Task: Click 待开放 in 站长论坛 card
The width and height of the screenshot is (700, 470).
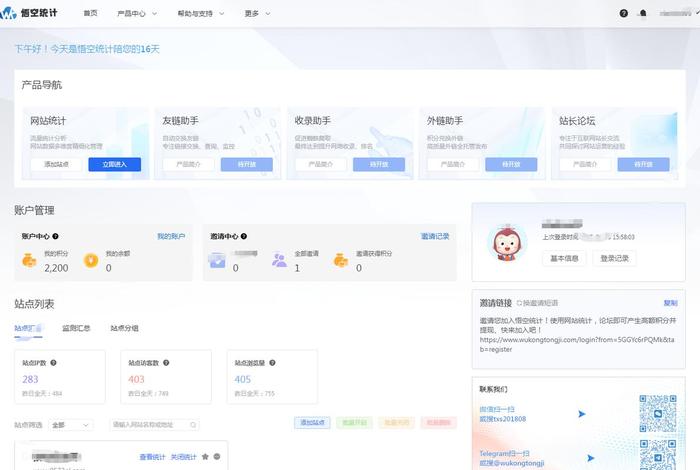Action: (643, 164)
